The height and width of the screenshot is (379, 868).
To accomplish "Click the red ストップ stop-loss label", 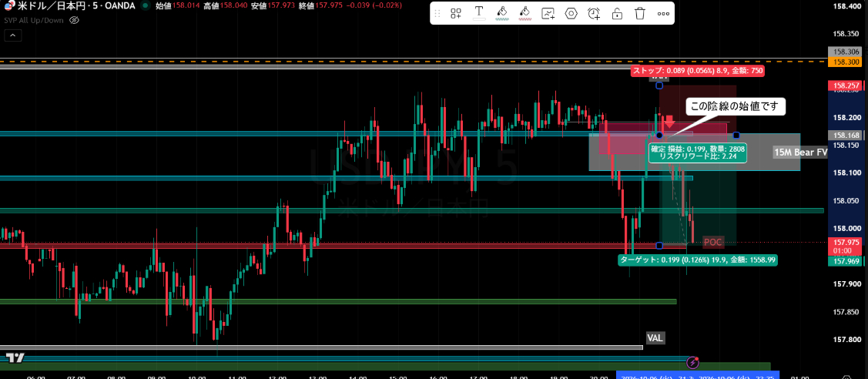I will pos(698,71).
